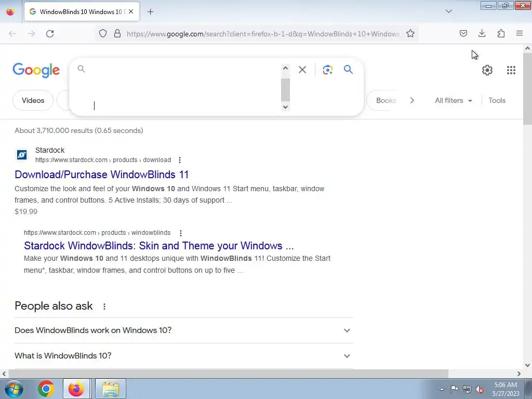Switch to Firefox taskbar button

pos(76,389)
